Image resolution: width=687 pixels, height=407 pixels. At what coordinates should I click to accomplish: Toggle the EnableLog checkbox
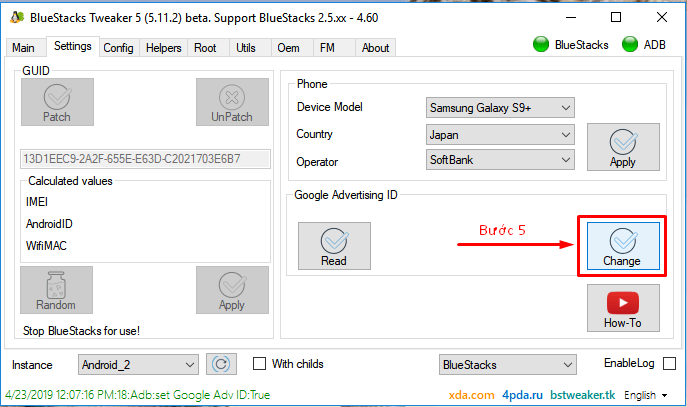click(x=669, y=364)
